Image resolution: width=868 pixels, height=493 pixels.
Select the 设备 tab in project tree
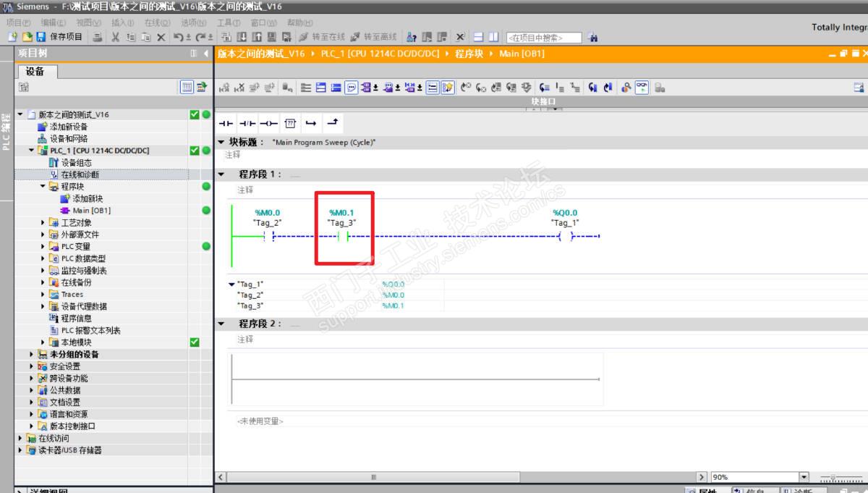point(35,71)
